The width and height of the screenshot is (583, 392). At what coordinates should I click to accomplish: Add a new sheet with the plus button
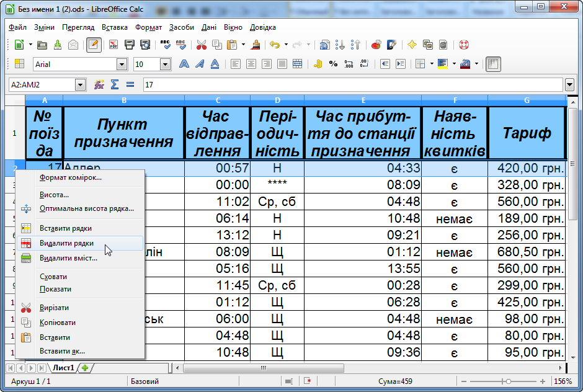pos(85,368)
